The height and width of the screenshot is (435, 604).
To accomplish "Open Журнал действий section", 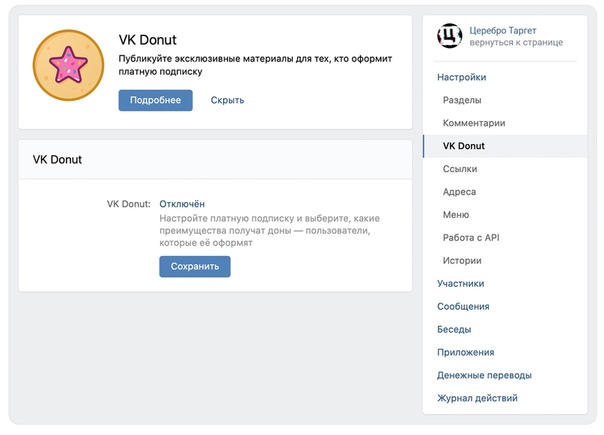I will point(477,398).
